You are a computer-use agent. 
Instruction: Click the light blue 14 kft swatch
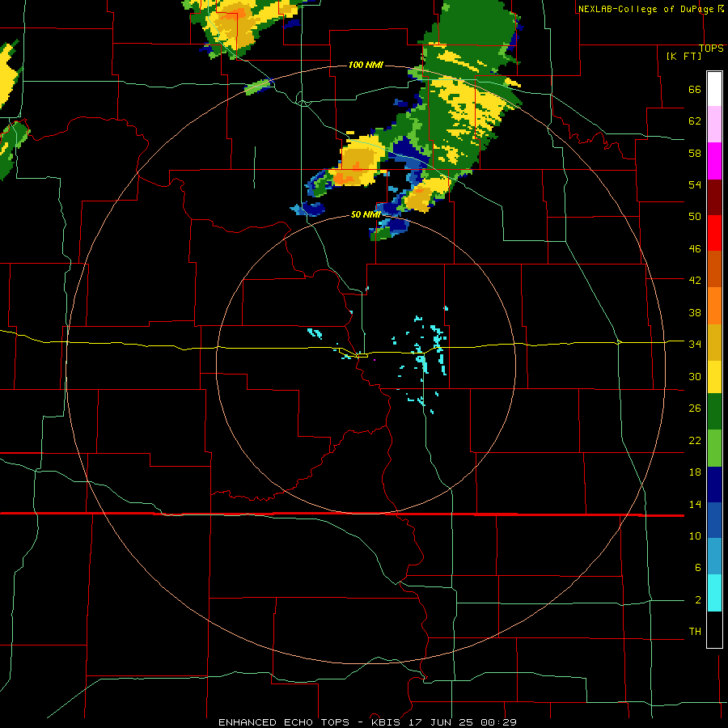point(714,557)
